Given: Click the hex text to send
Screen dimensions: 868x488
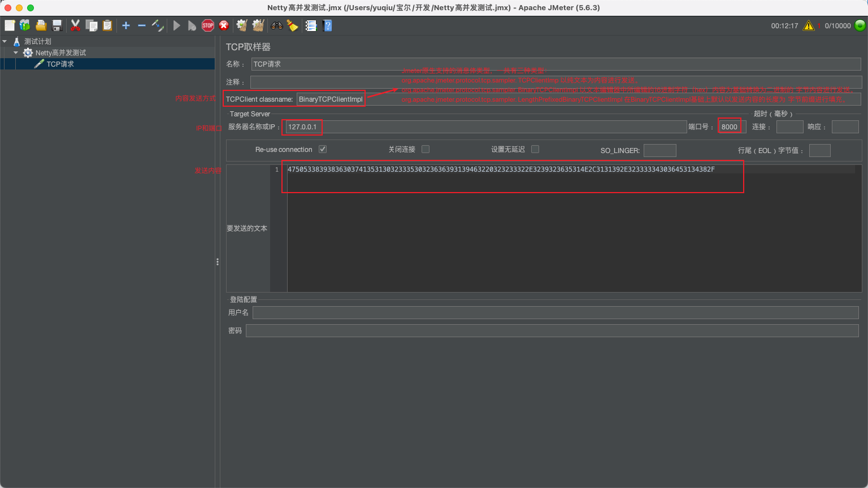Looking at the screenshot, I should click(x=501, y=169).
